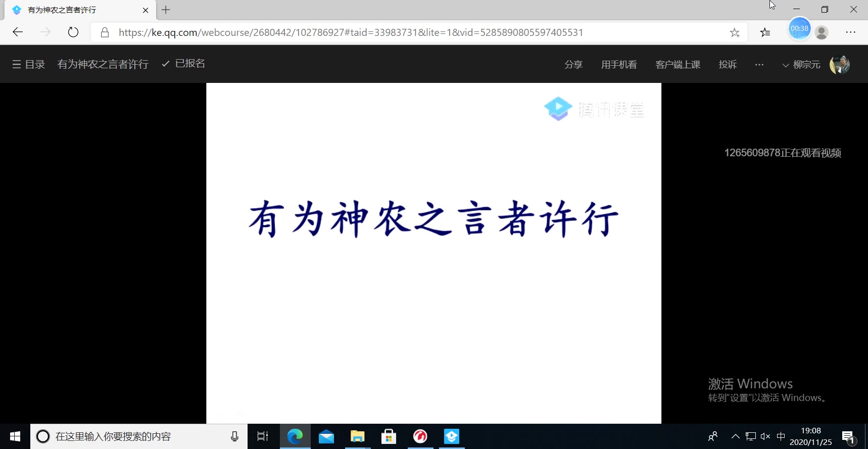Open the Windows Start menu
The image size is (868, 449).
pos(15,436)
